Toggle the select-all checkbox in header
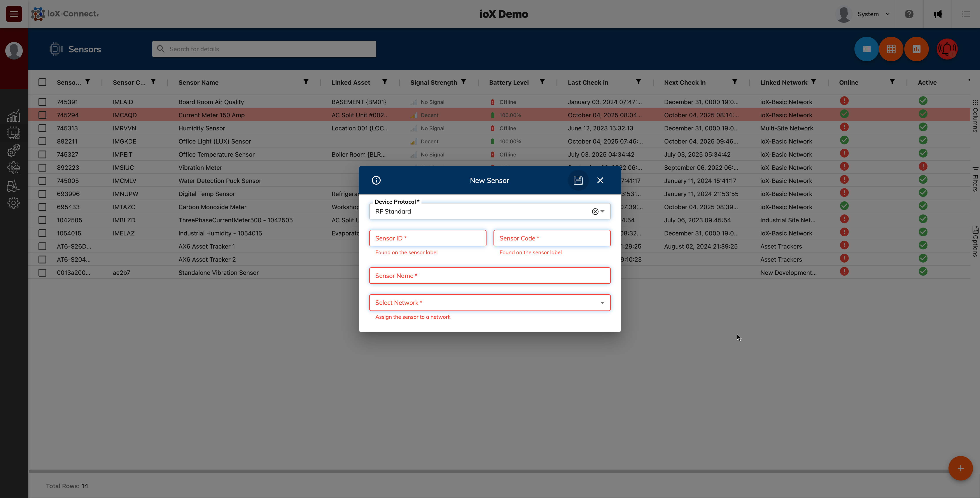 (x=42, y=82)
